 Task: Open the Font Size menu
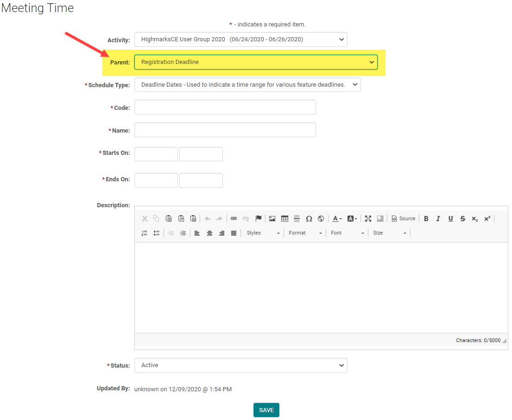pyautogui.click(x=390, y=233)
